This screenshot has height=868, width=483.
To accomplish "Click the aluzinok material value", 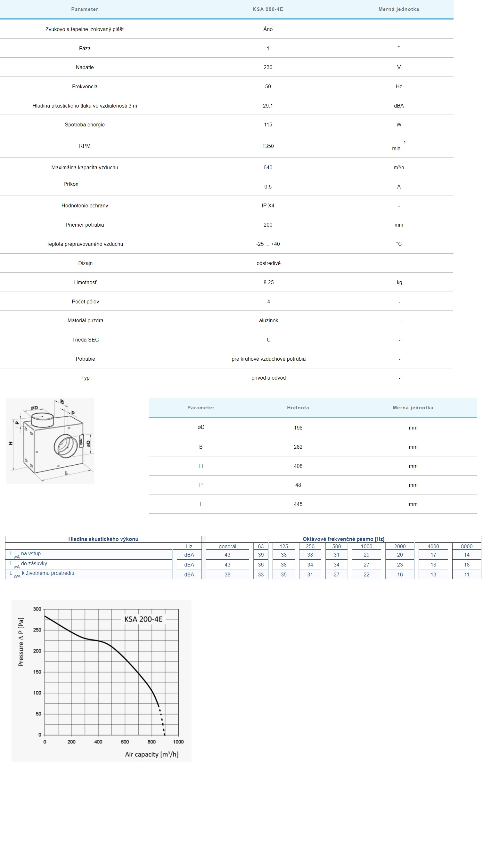I will click(x=268, y=320).
